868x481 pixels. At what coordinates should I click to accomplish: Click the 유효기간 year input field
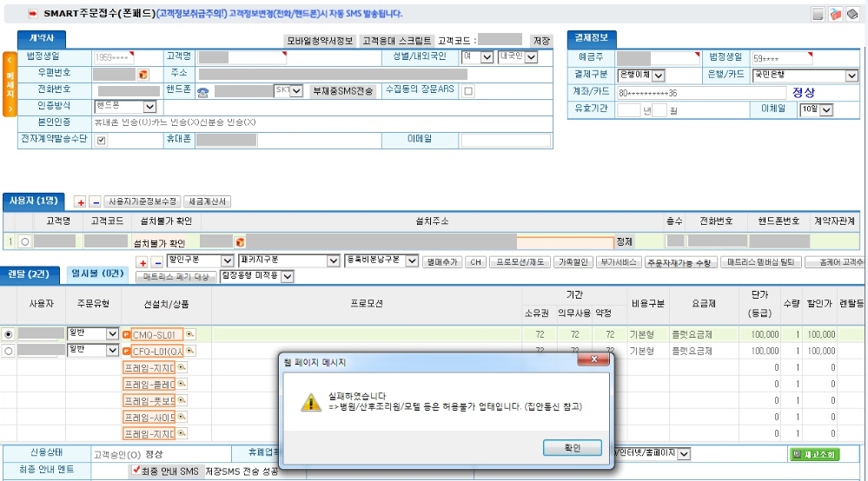click(629, 110)
